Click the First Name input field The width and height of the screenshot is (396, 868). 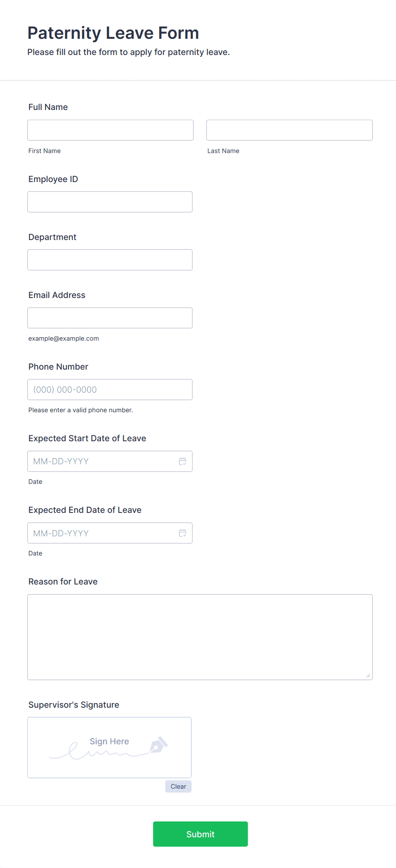[110, 130]
